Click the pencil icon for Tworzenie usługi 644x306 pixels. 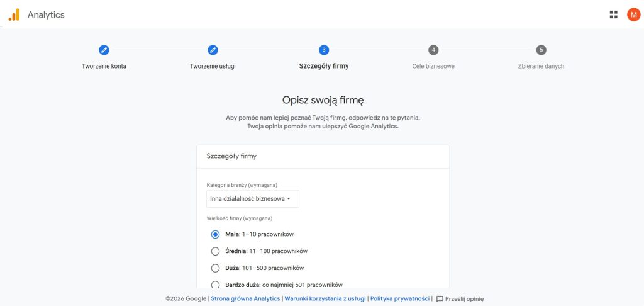pos(213,50)
